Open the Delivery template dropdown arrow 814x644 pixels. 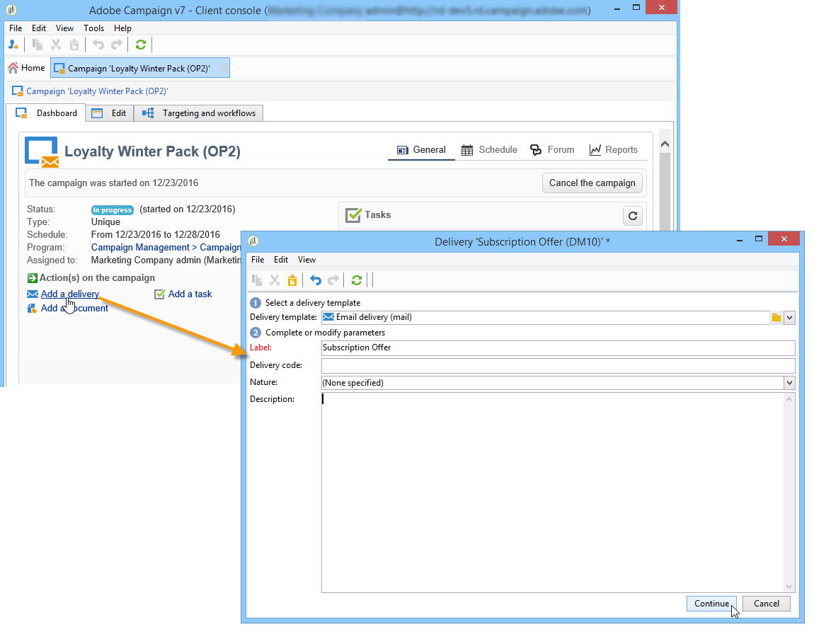point(789,318)
